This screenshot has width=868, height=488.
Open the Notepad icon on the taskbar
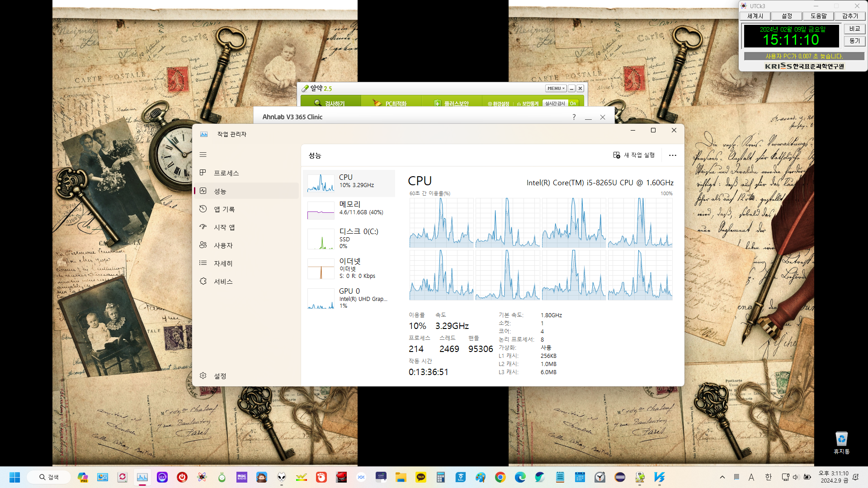tap(560, 477)
